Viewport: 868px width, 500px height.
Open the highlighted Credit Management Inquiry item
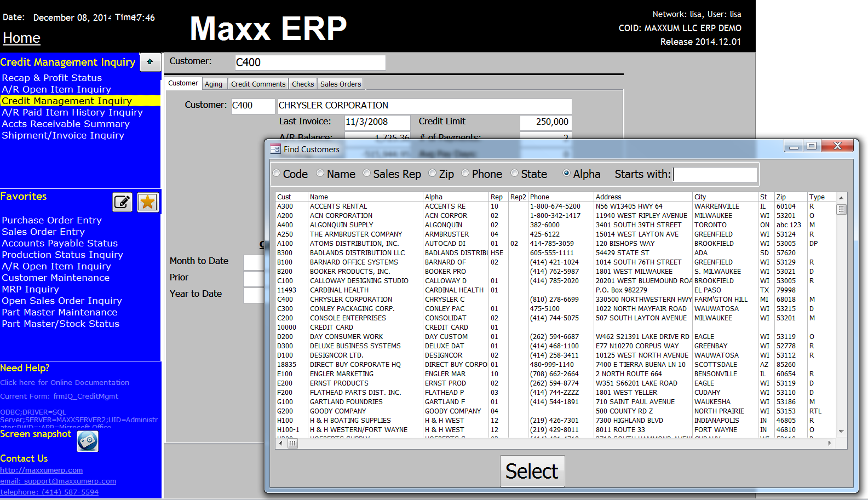pos(80,101)
